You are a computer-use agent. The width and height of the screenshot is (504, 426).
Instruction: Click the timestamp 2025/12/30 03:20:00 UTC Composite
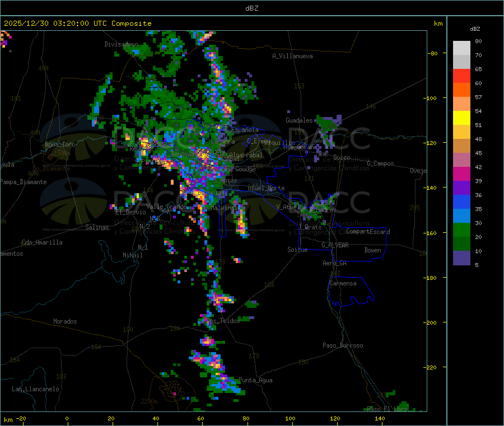pos(77,24)
